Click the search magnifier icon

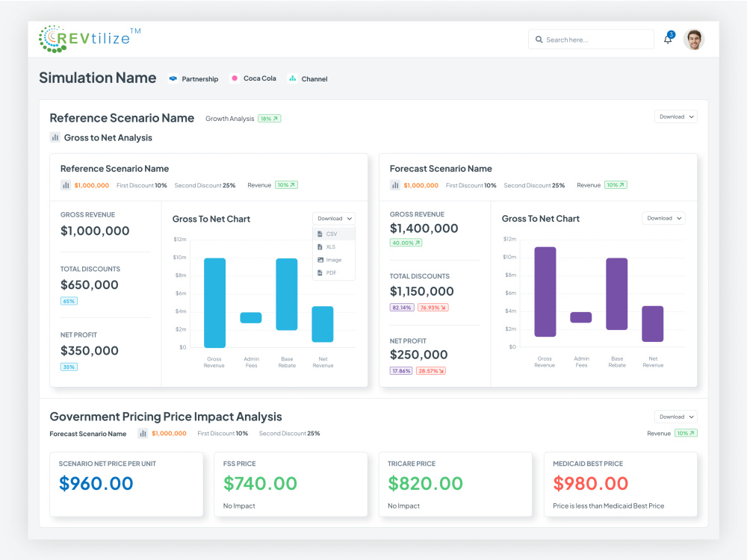click(539, 40)
